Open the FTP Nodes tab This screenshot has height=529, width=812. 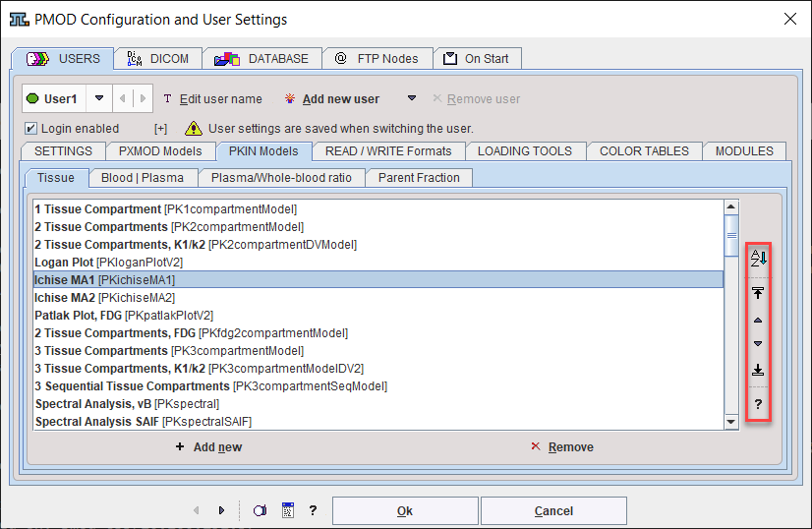click(x=377, y=59)
